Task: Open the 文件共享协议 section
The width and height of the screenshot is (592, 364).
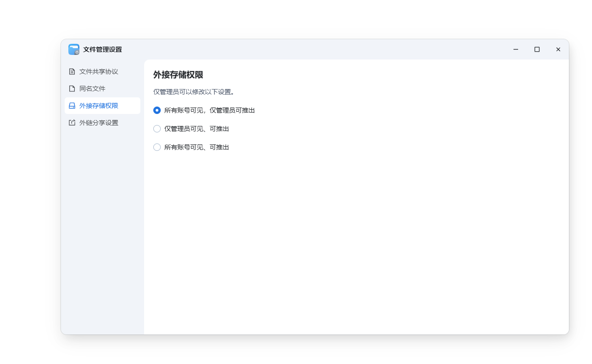Action: click(103, 72)
